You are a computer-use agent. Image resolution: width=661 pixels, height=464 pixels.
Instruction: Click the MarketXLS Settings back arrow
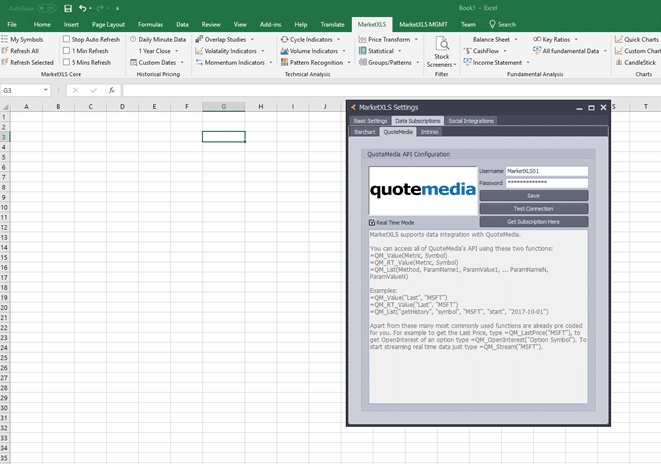click(353, 107)
